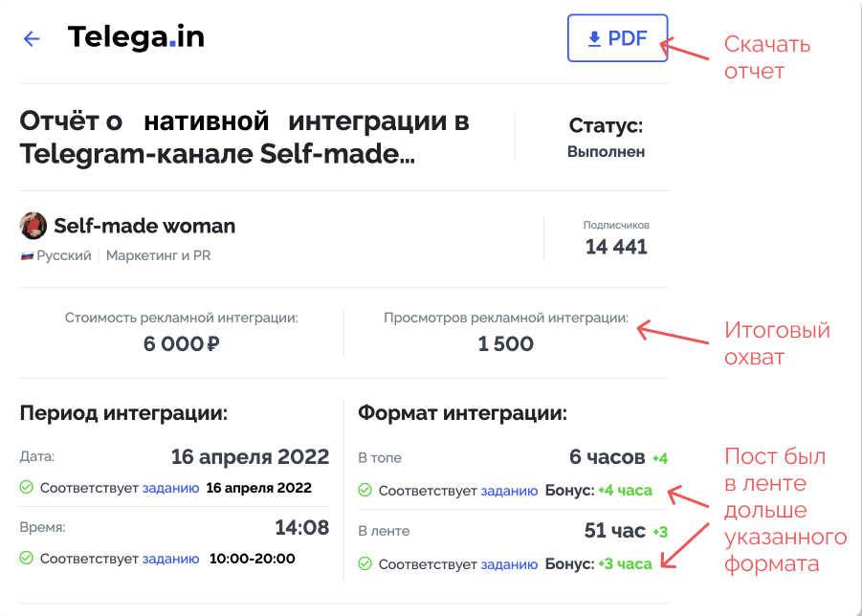Click the green checkmark under В топе row
862x616 pixels.
pos(365,490)
